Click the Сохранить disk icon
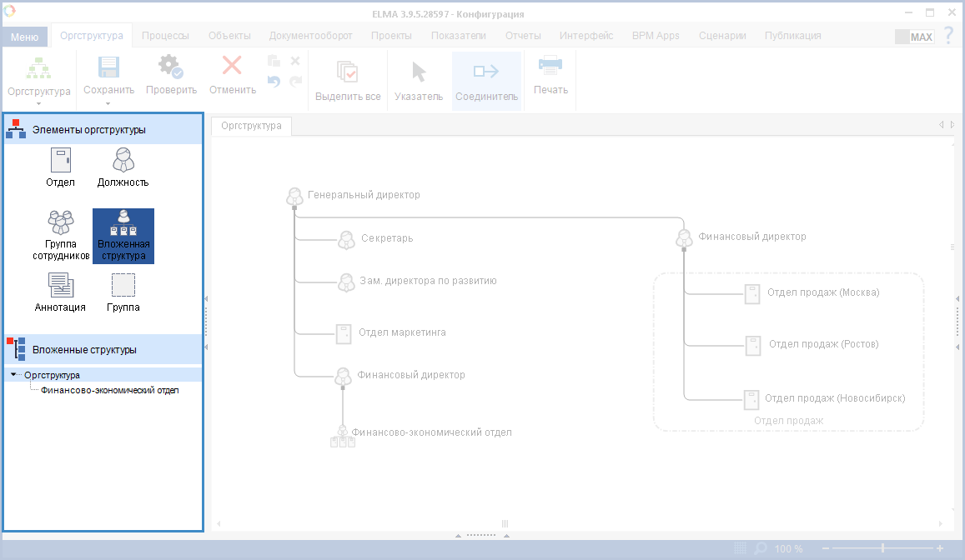Image resolution: width=965 pixels, height=560 pixels. coord(109,67)
